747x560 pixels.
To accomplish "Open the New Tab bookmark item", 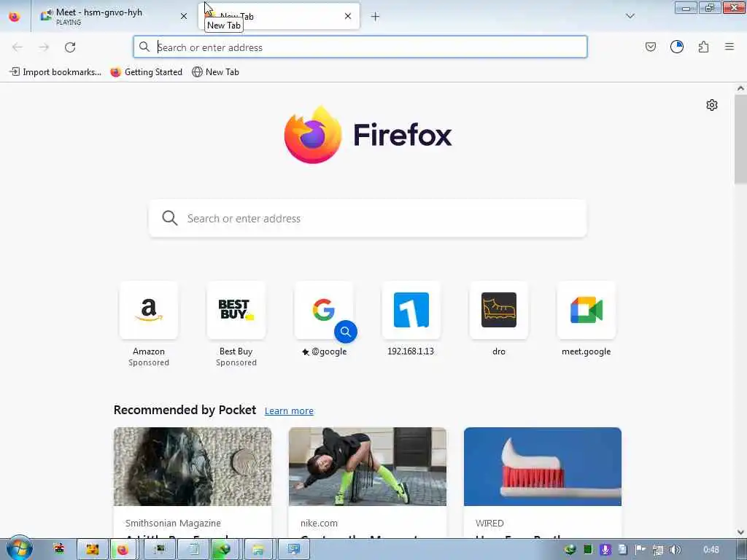I will (x=215, y=72).
